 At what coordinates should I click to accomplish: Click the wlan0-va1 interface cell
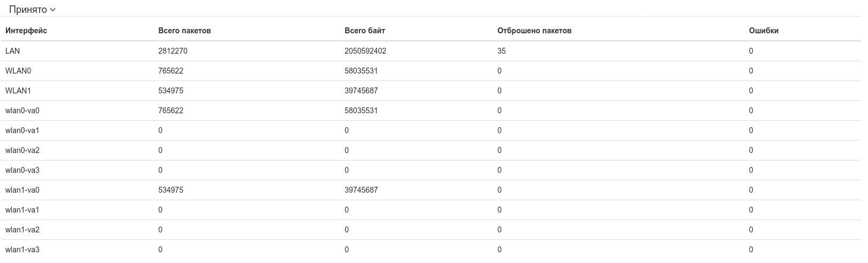coord(23,130)
